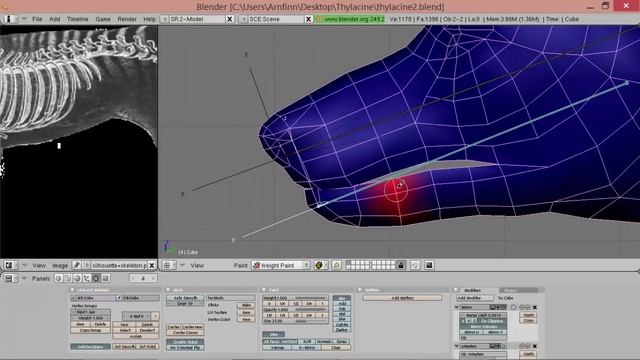Remove the Mirror modifier with its X
This screenshot has width=640, height=360.
535,307
